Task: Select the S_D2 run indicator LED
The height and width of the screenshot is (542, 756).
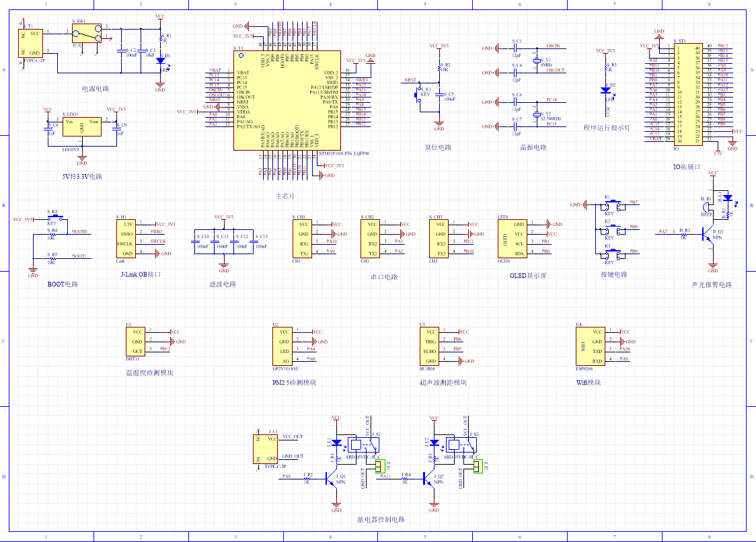Action: pyautogui.click(x=606, y=90)
